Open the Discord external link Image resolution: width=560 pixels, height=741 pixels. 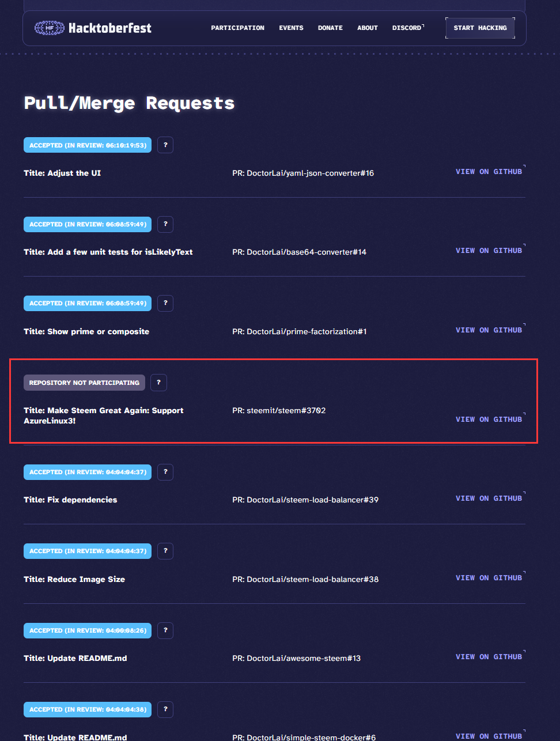point(407,28)
